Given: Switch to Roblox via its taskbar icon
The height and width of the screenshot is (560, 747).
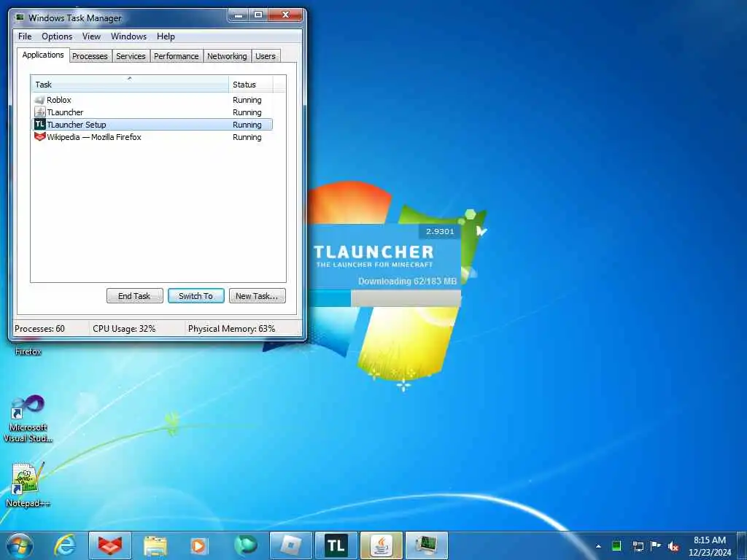Looking at the screenshot, I should (x=291, y=545).
